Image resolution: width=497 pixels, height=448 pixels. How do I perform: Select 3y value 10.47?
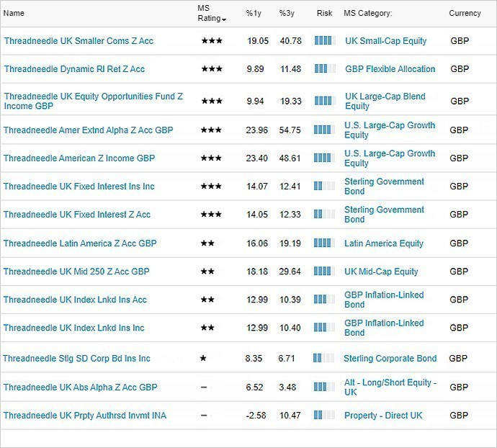(x=290, y=416)
